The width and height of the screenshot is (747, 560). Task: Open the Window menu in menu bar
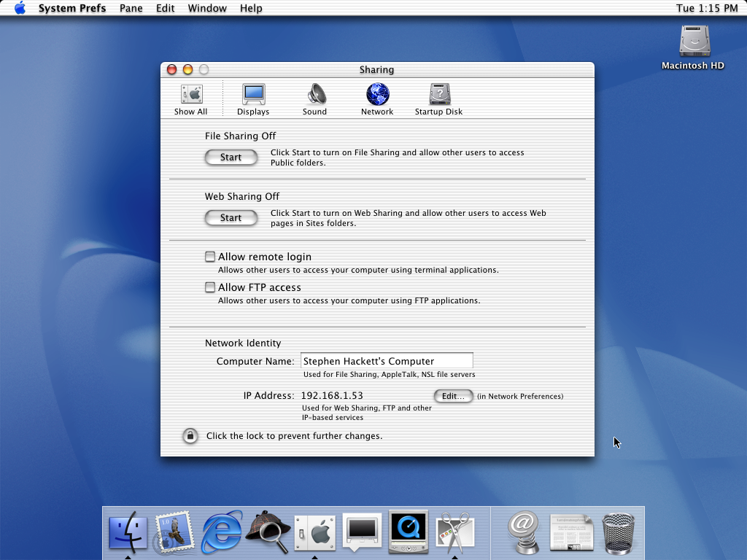(207, 8)
